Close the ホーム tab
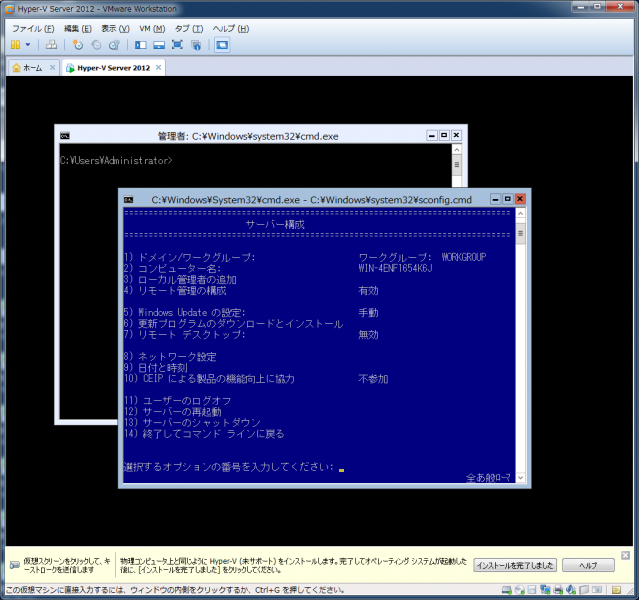 pyautogui.click(x=53, y=67)
